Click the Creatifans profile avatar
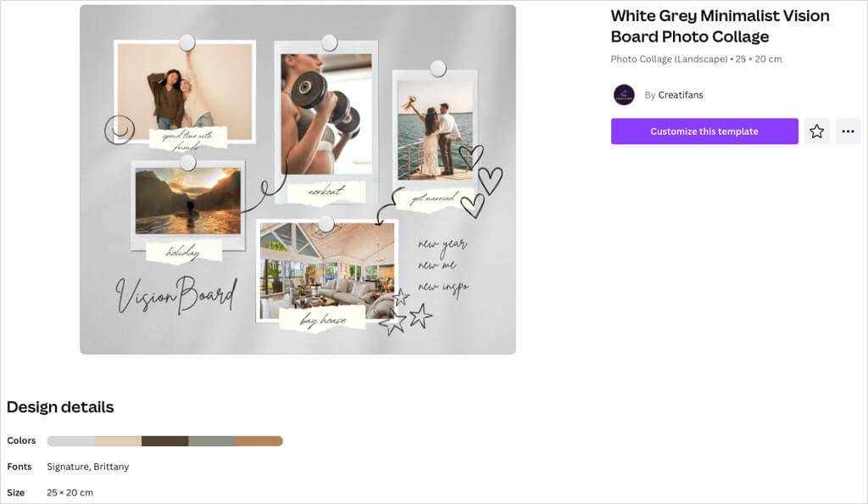 pos(624,95)
